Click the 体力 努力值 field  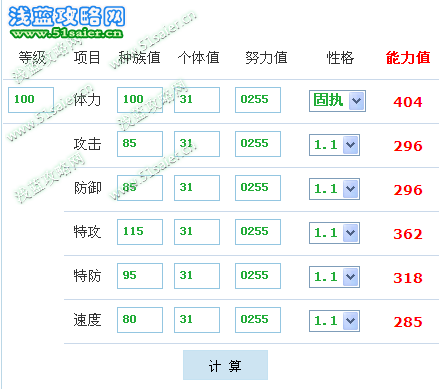(x=258, y=100)
